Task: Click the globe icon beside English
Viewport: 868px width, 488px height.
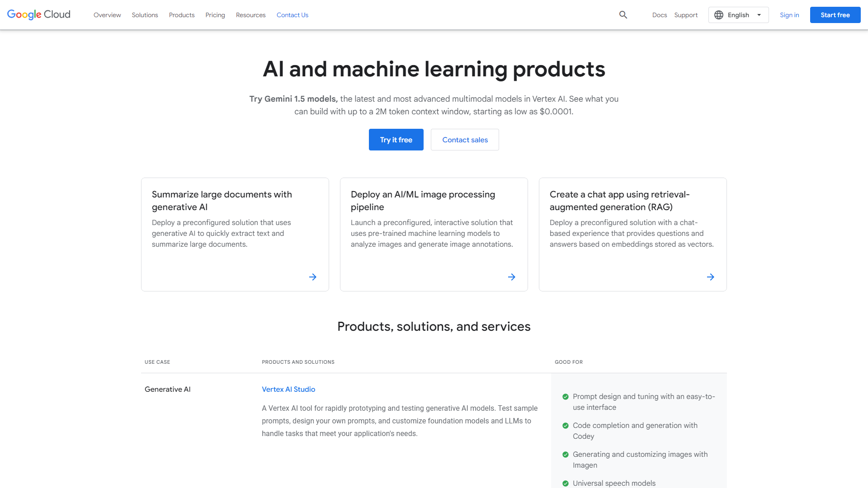Action: coord(719,15)
